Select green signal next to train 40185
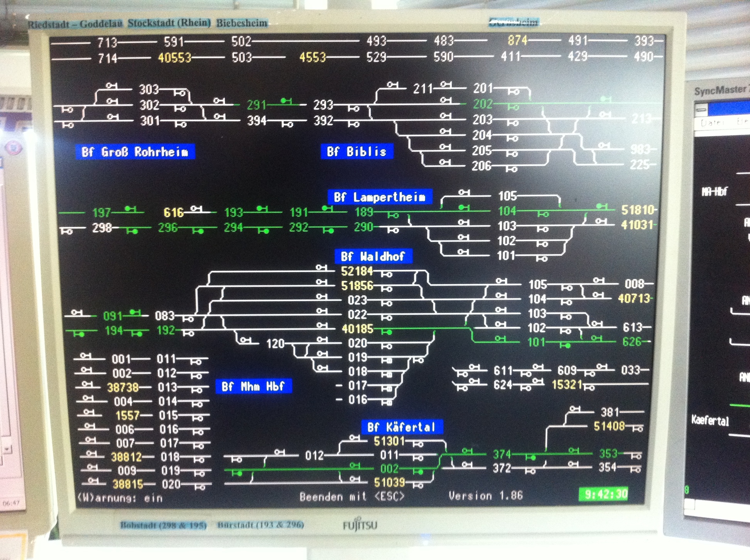 point(387,332)
